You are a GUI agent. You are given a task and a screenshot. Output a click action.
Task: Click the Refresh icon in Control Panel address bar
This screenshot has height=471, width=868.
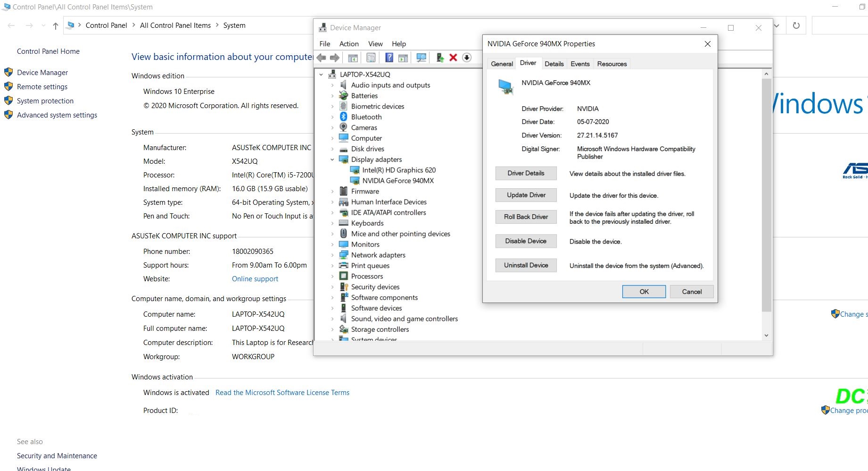796,25
